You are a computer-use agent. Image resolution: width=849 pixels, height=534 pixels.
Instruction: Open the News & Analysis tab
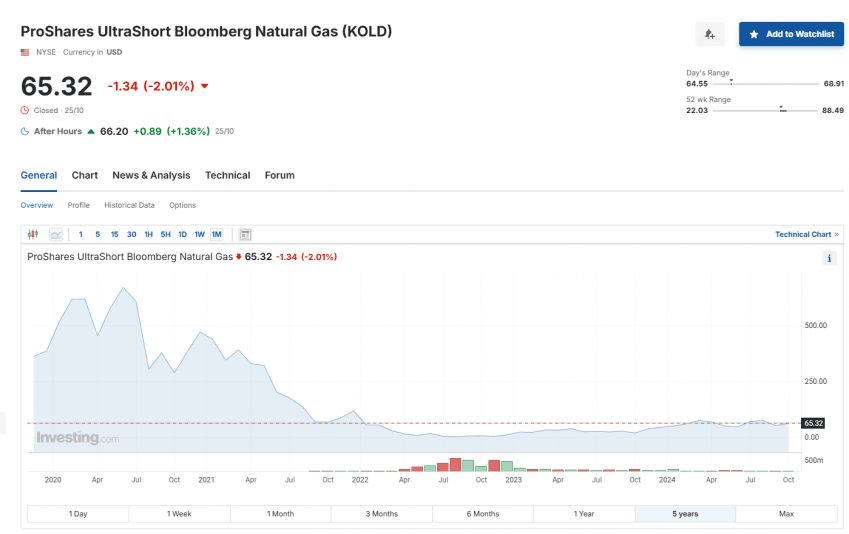pos(151,175)
